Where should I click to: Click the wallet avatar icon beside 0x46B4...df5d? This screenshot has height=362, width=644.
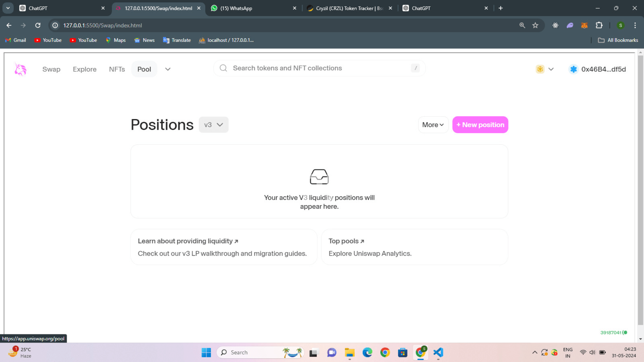click(x=574, y=69)
